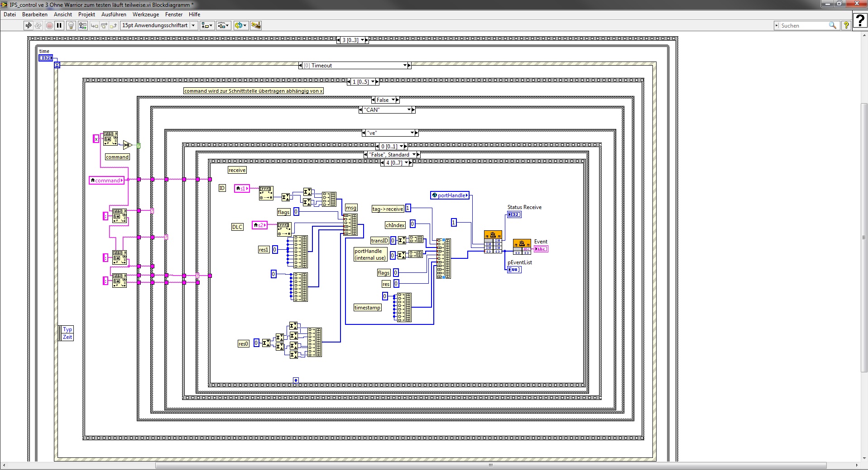Go to previous case of '4 [0..7]' structure
The height and width of the screenshot is (471, 868).
383,163
